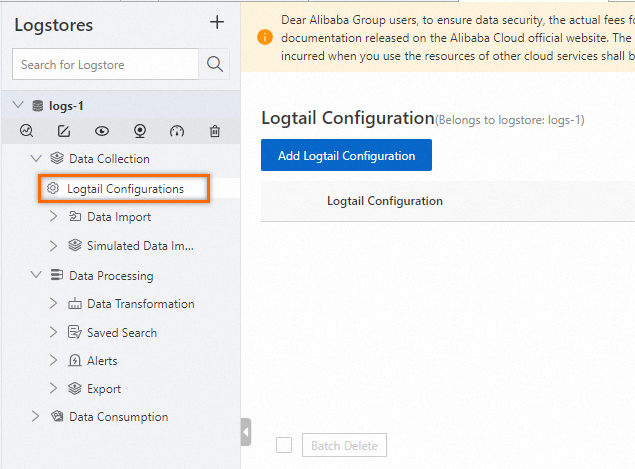Click the dashboard gauge icon under logs-1
Viewport: 635px width, 469px height.
pyautogui.click(x=178, y=131)
